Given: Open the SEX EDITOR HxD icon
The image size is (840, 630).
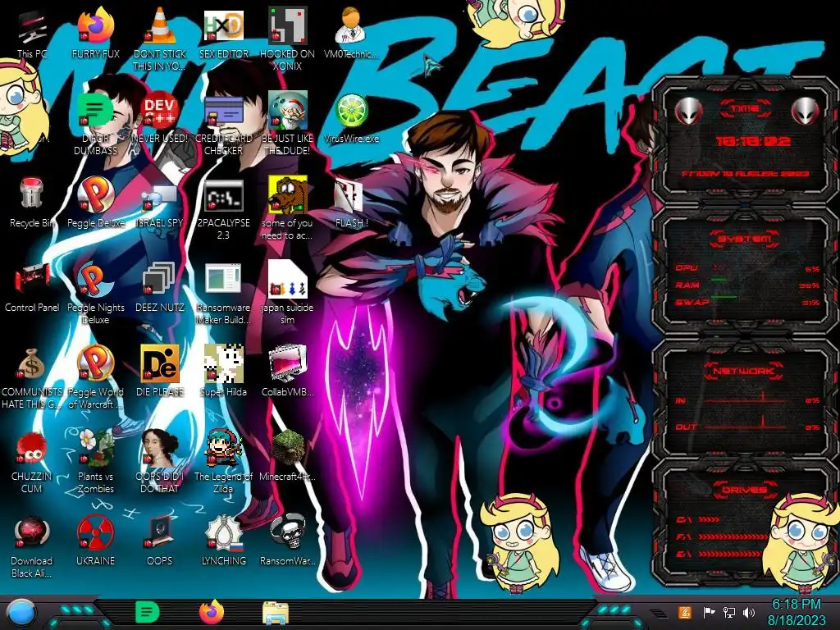Looking at the screenshot, I should click(x=223, y=27).
